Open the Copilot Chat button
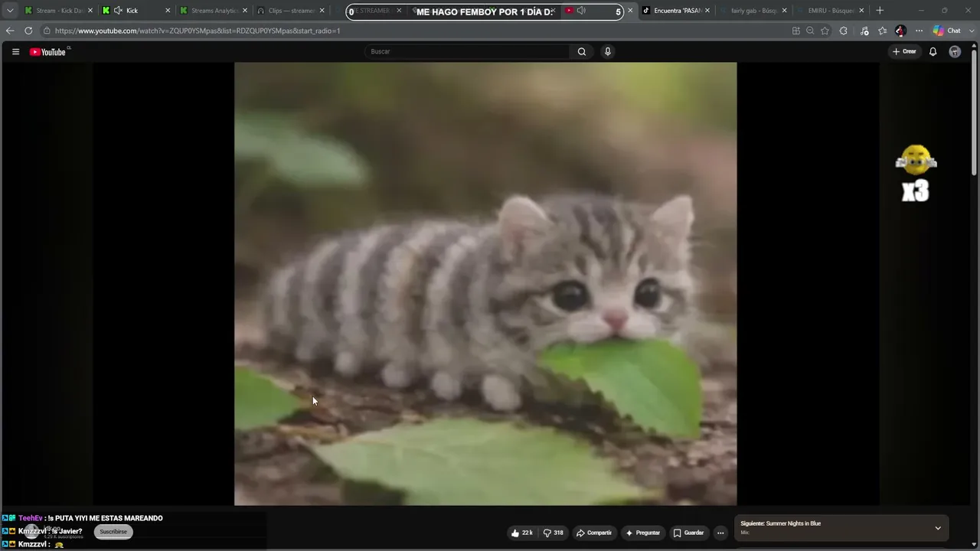This screenshot has height=551, width=980. (x=947, y=31)
